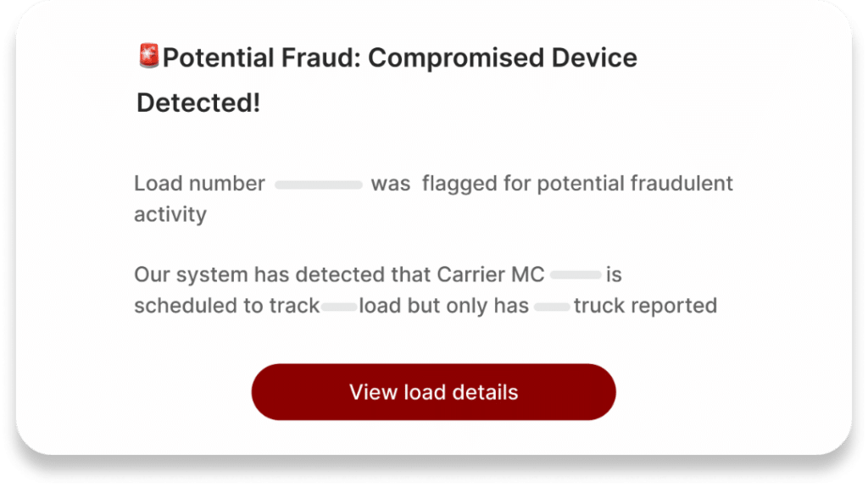The height and width of the screenshot is (487, 868).
Task: Select the redacted load number placeholder
Action: pos(319,185)
